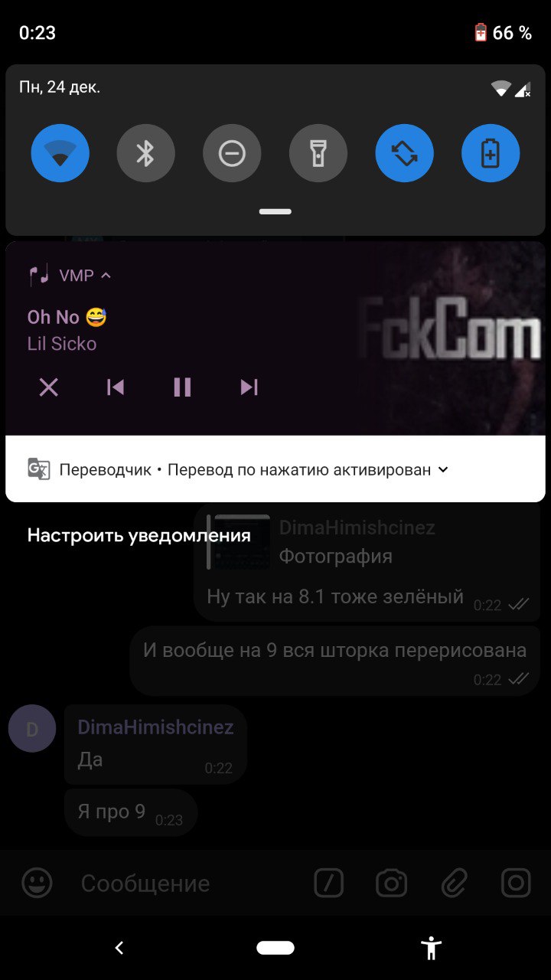Expand the VMP notification chevron
This screenshot has width=551, height=980.
click(106, 276)
